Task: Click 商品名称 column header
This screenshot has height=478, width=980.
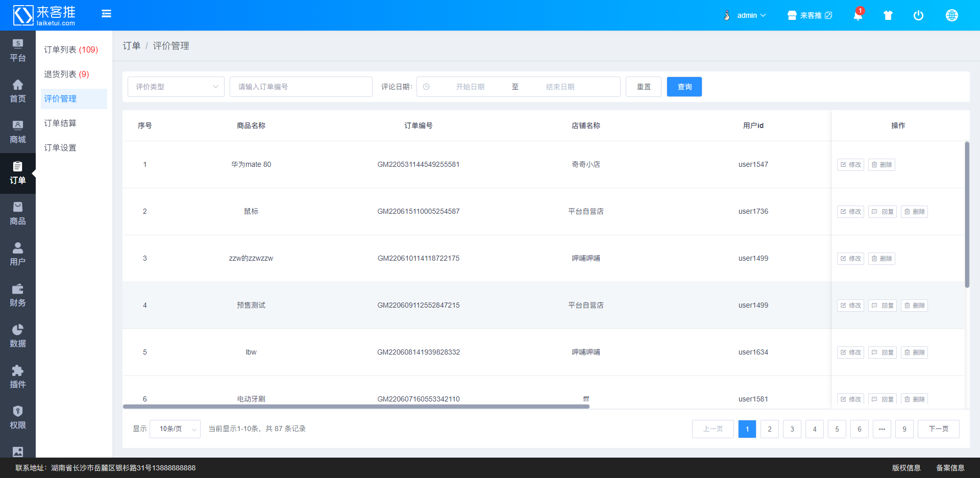Action: [x=251, y=125]
